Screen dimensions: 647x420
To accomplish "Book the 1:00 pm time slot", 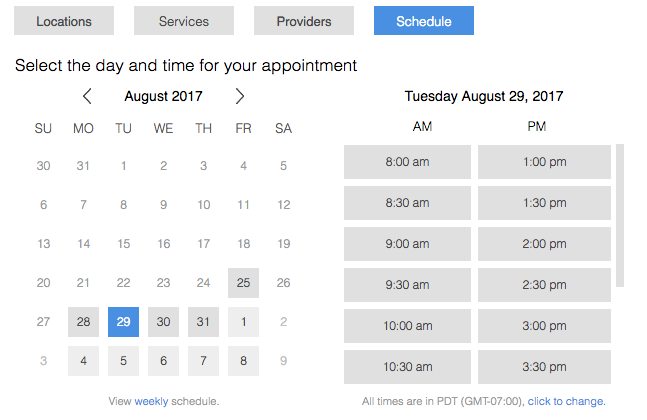I will click(x=544, y=162).
